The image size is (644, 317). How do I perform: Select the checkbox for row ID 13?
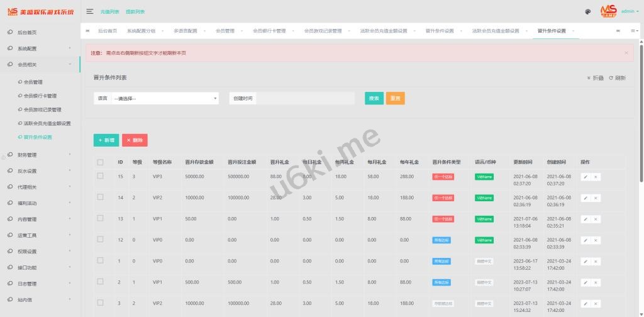click(100, 218)
